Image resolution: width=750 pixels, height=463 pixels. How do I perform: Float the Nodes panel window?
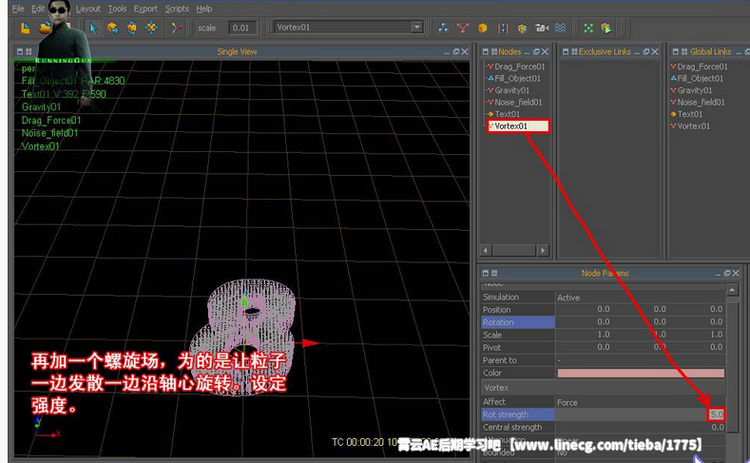coord(536,52)
